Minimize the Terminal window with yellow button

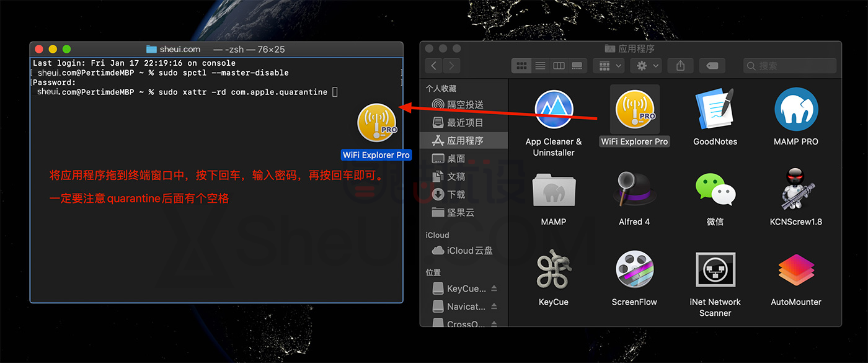pos(53,49)
